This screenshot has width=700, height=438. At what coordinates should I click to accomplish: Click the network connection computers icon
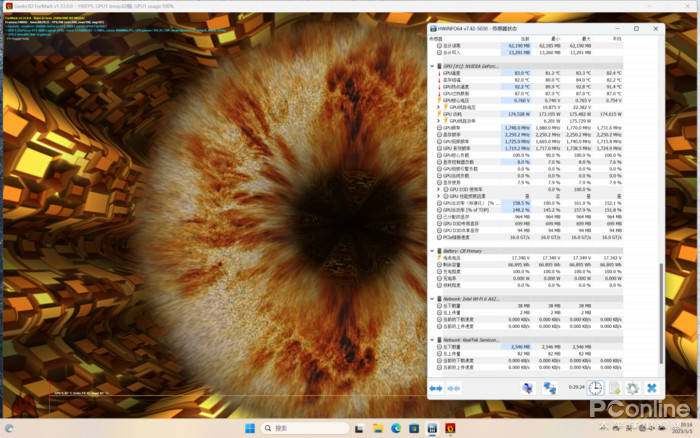pyautogui.click(x=550, y=388)
